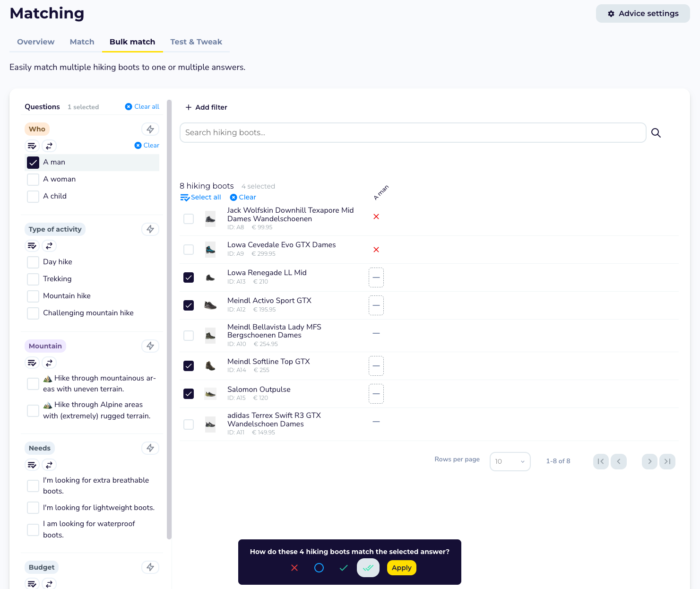
Task: Check lightweight boots need answer
Action: tap(33, 508)
